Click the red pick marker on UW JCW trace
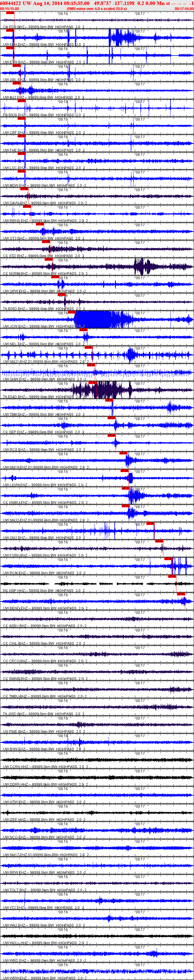 click(x=72, y=312)
